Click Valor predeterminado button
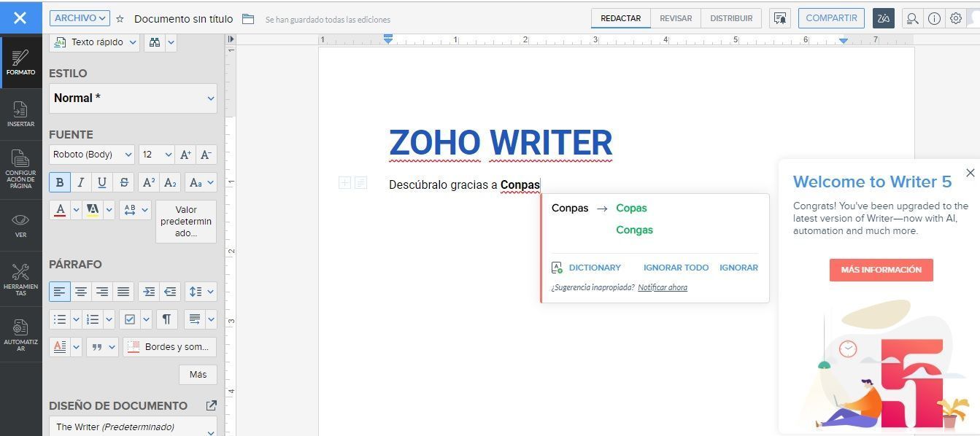 186,222
